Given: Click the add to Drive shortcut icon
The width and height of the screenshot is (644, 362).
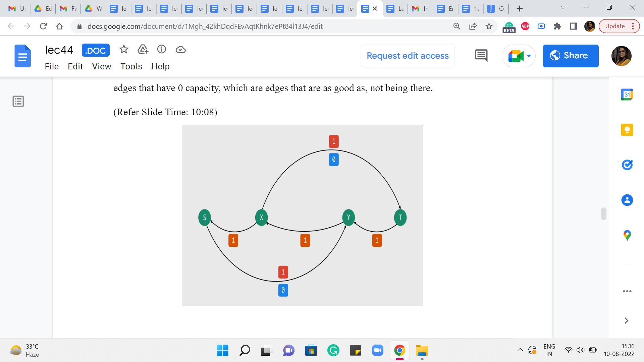Looking at the screenshot, I should pos(143,50).
